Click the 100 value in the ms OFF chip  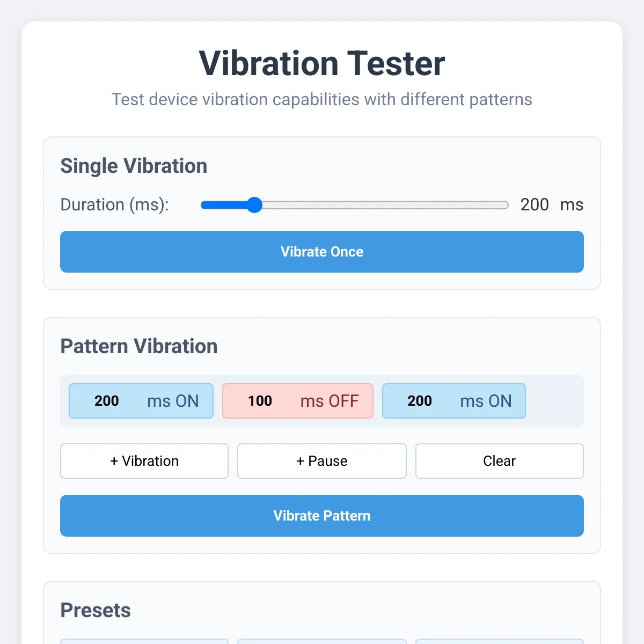[260, 401]
